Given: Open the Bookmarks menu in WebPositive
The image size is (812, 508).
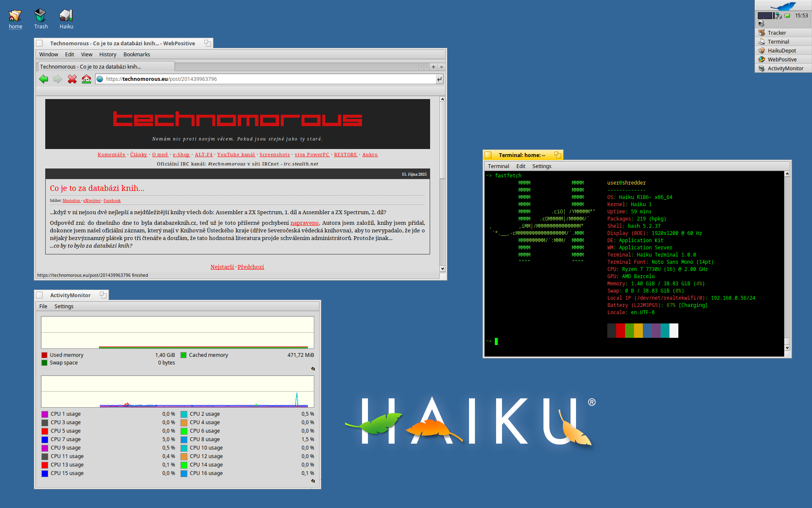Looking at the screenshot, I should [x=137, y=55].
